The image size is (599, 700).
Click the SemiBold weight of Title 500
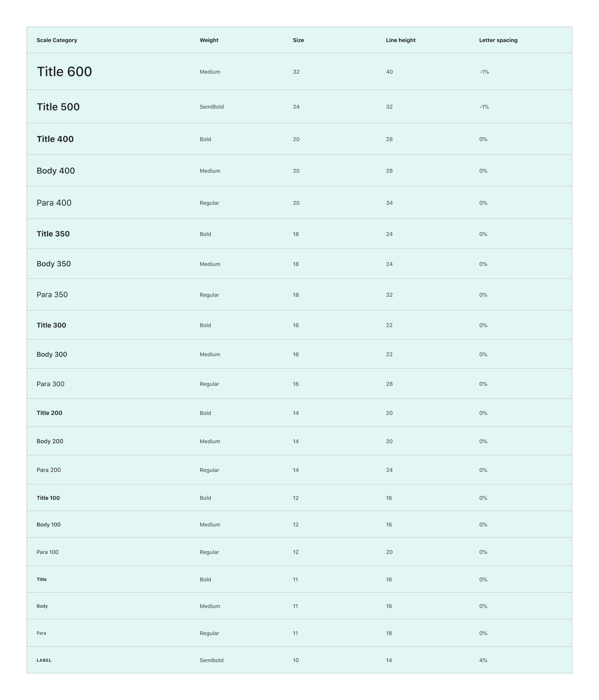point(212,107)
